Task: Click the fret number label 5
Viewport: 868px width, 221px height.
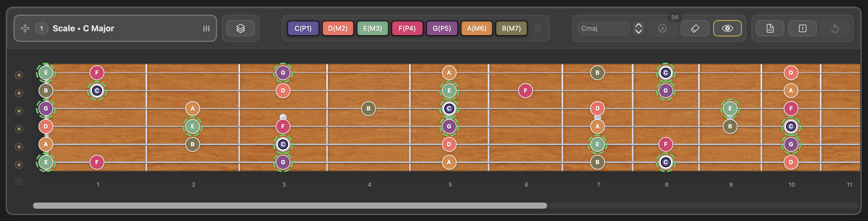Action: [450, 185]
